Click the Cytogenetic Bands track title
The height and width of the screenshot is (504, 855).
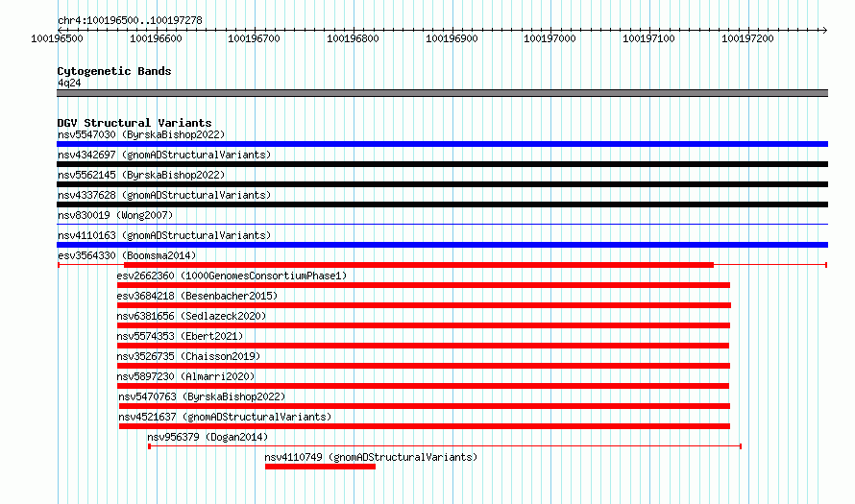[114, 71]
